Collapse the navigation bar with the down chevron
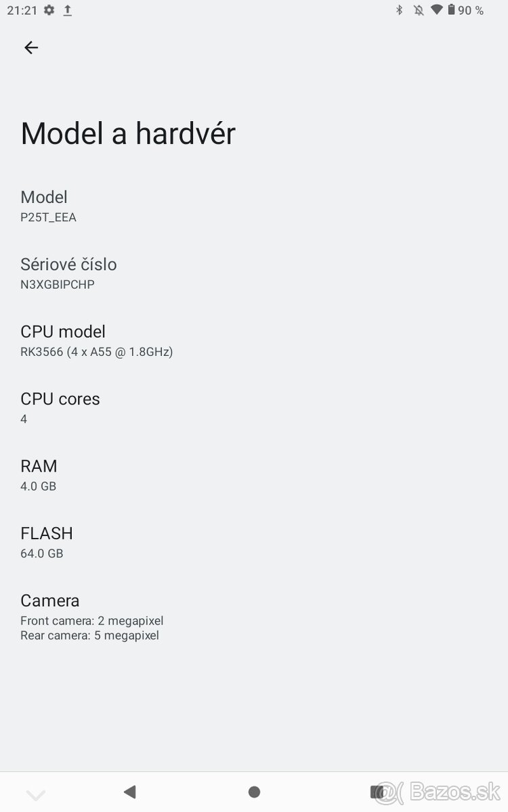This screenshot has width=508, height=812. coord(36,793)
